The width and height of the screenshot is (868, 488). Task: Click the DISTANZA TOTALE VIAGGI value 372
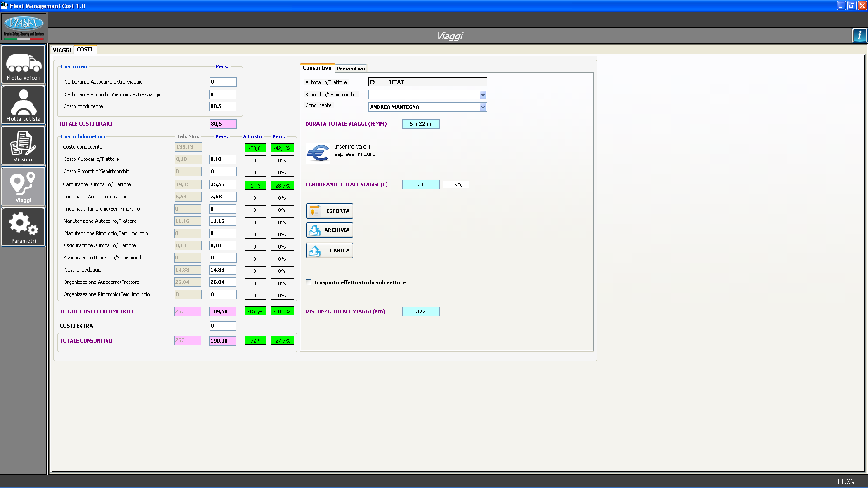pyautogui.click(x=421, y=311)
